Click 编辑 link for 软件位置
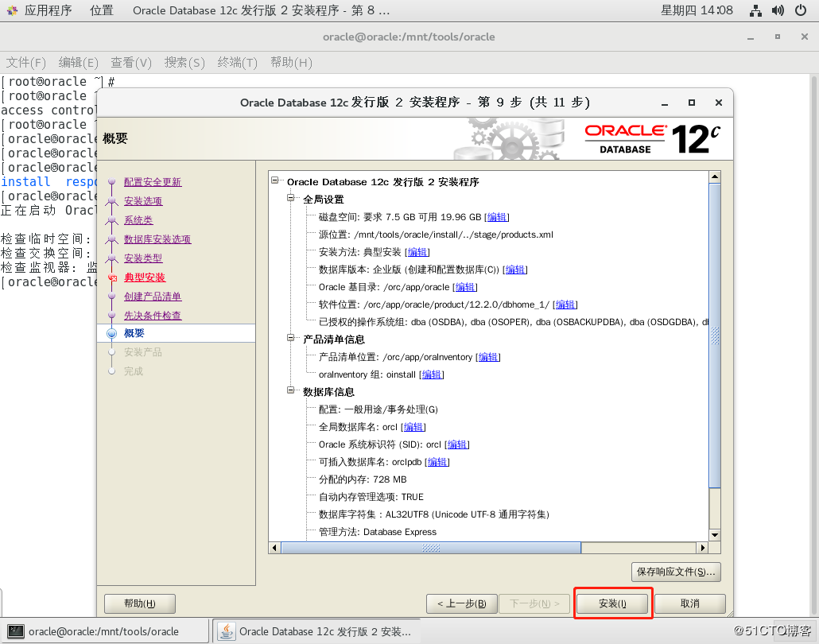819x644 pixels. click(565, 305)
